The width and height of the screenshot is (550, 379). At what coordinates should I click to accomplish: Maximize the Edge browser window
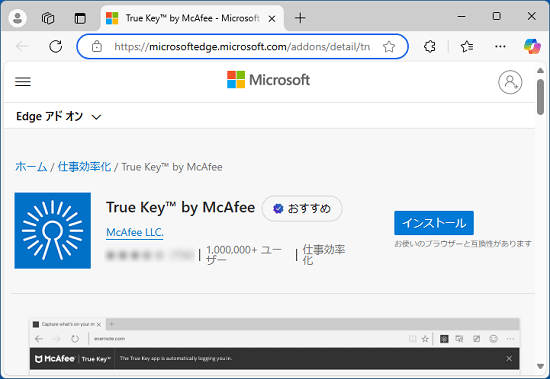point(496,16)
